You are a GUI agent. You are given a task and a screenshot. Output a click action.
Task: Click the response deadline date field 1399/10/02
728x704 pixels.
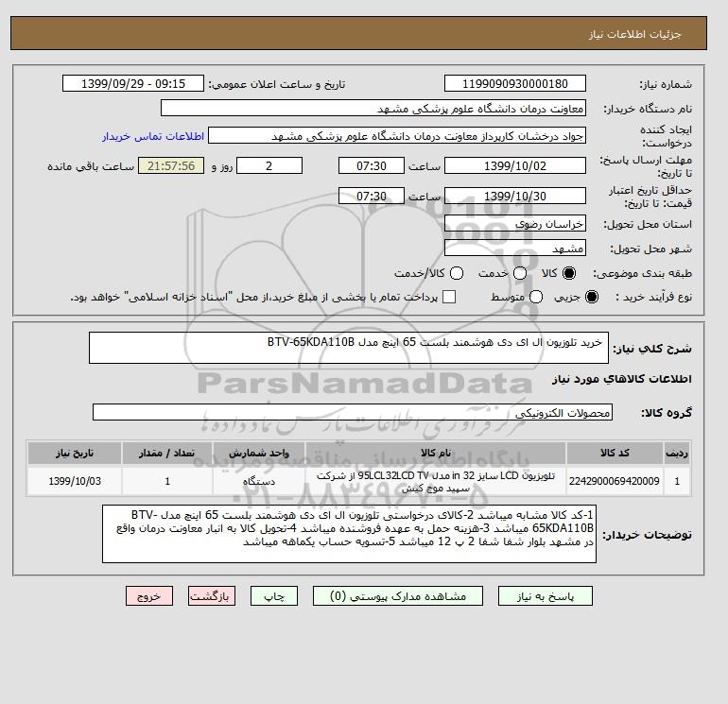pos(515,165)
